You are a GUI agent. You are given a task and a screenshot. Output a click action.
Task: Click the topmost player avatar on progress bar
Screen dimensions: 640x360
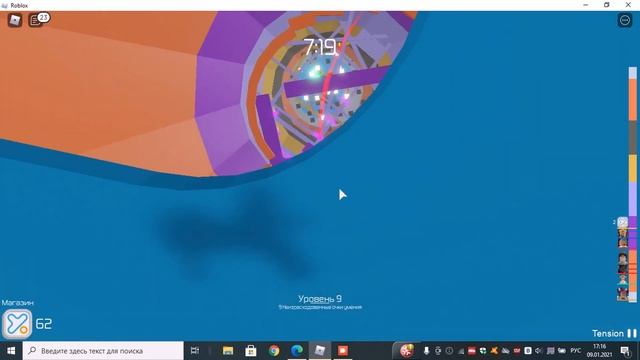[x=622, y=222]
